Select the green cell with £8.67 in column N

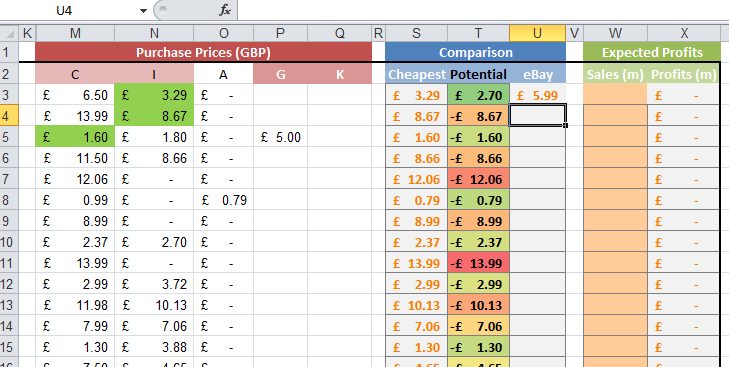click(x=154, y=115)
